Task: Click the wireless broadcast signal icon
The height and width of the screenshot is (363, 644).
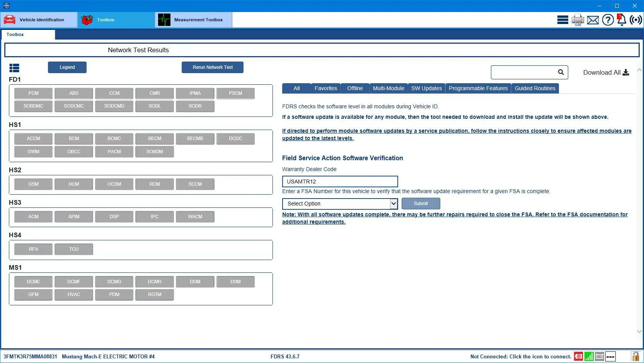Action: pos(636,20)
